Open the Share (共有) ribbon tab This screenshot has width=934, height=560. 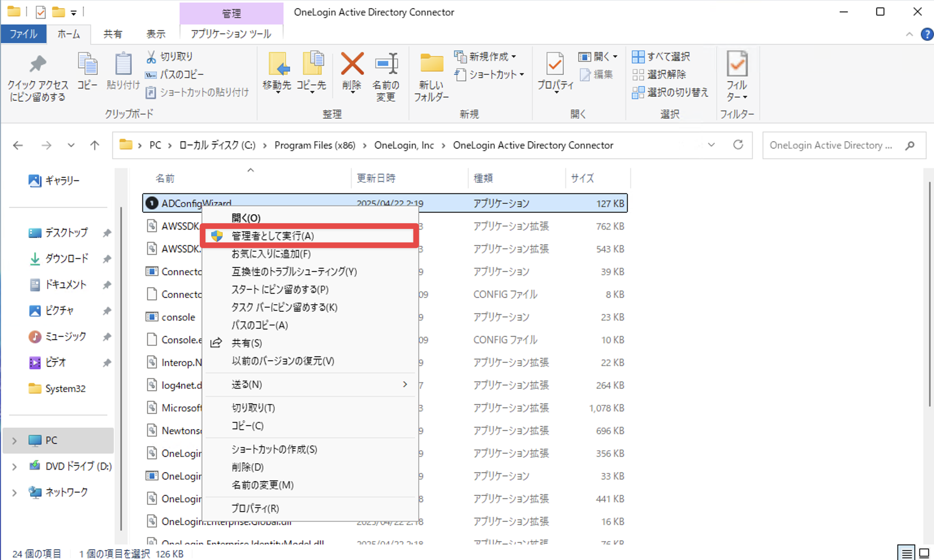(x=112, y=34)
